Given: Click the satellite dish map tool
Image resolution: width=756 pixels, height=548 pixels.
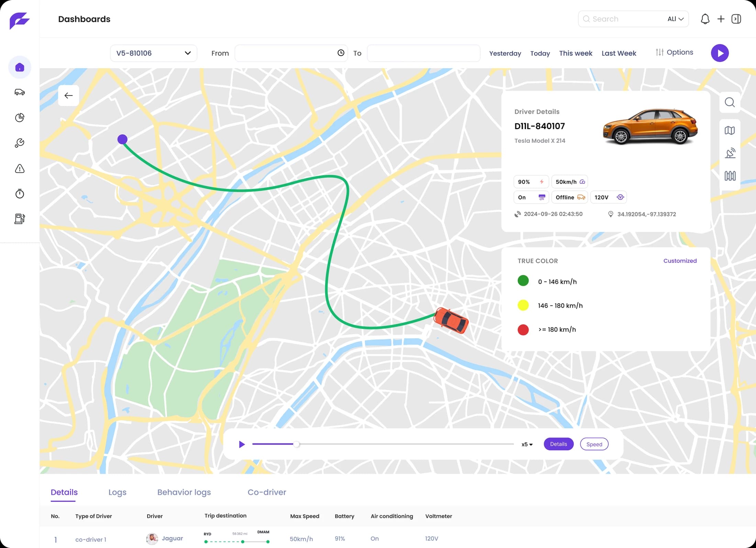Looking at the screenshot, I should (730, 153).
